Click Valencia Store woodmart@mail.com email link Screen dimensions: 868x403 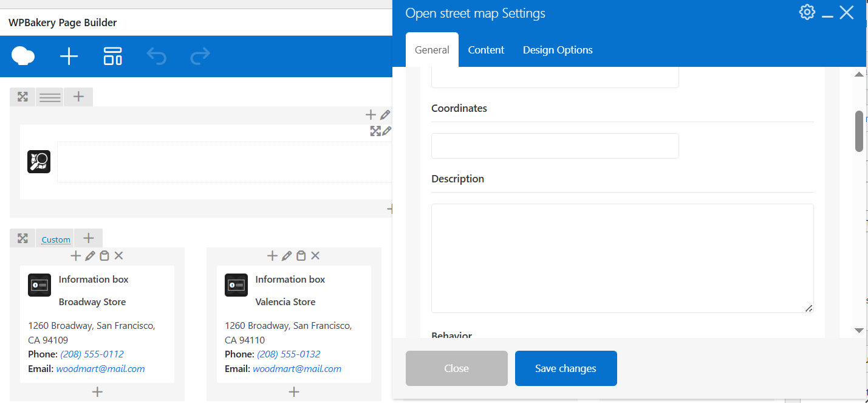pyautogui.click(x=298, y=369)
